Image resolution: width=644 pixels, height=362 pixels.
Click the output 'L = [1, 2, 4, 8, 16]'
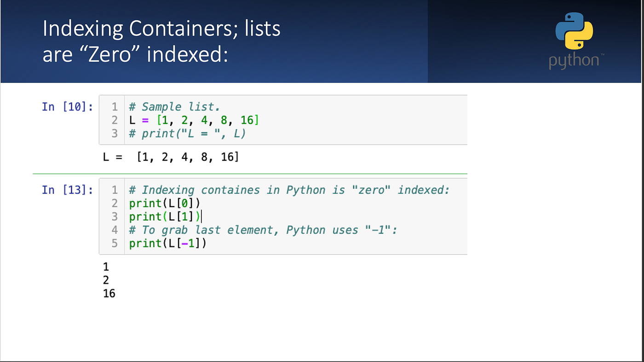[x=171, y=157]
